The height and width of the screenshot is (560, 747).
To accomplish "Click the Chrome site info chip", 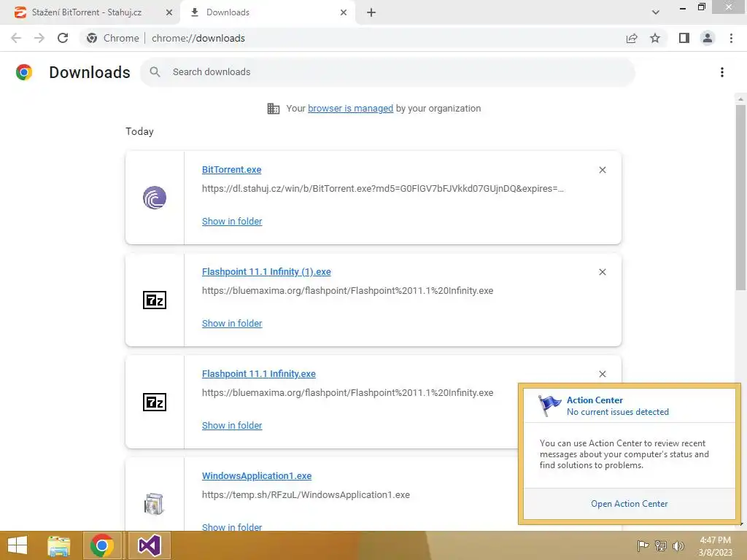I will pyautogui.click(x=113, y=38).
